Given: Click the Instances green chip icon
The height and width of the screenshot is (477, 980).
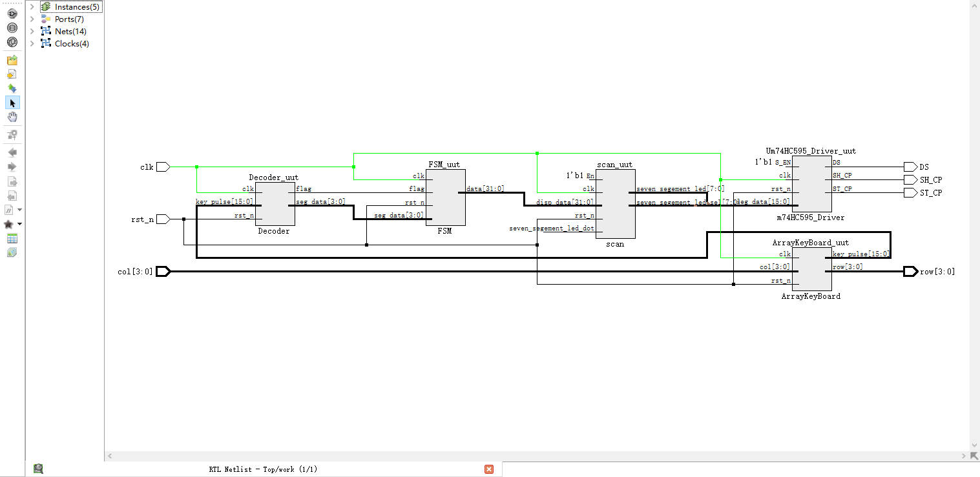Looking at the screenshot, I should (45, 6).
